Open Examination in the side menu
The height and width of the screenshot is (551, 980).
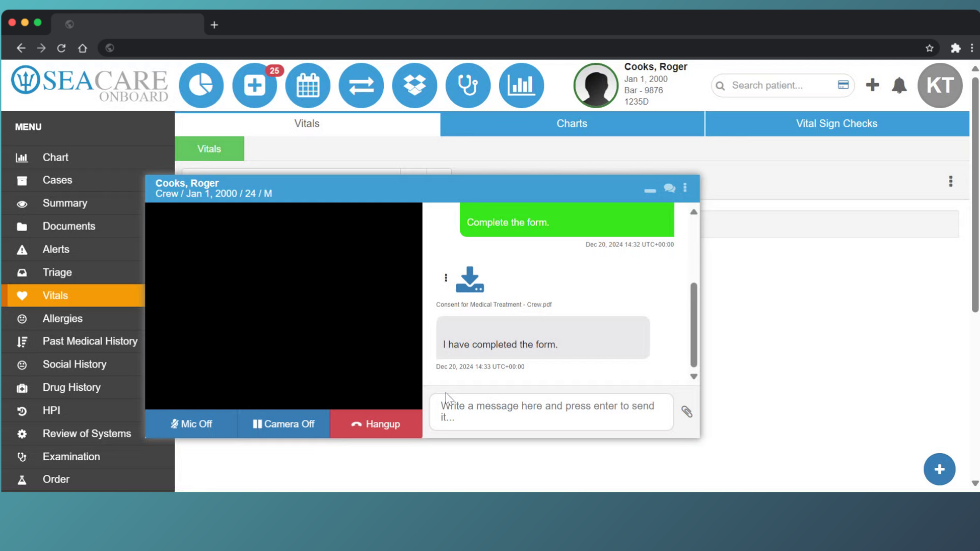click(88, 457)
